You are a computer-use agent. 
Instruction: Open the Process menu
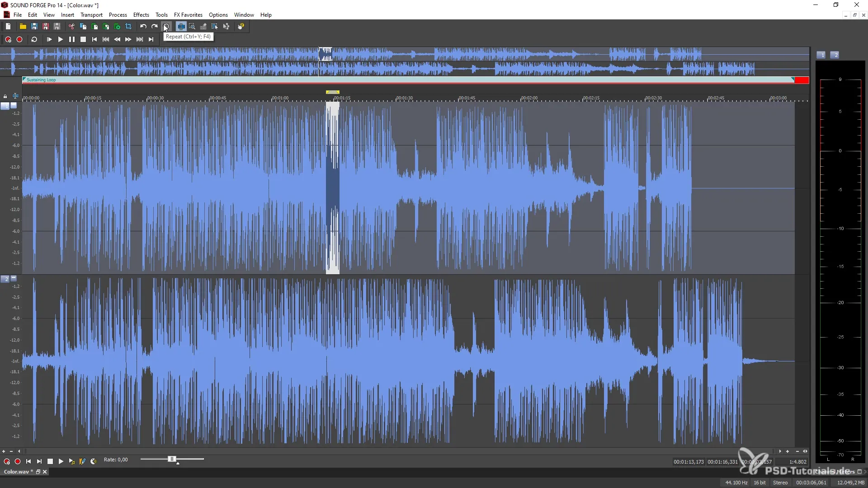coord(118,15)
